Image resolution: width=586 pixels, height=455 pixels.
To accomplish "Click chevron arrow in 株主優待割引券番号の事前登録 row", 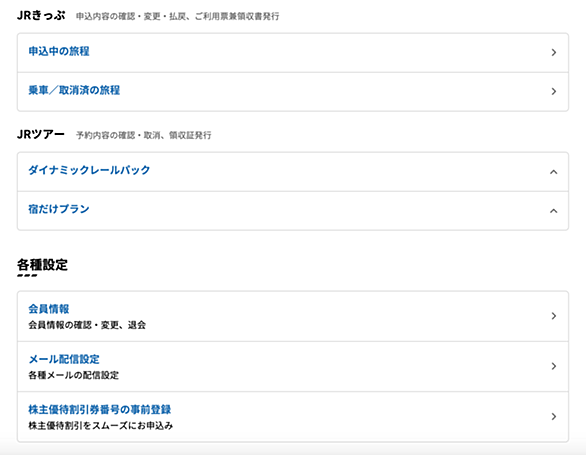I will click(554, 416).
